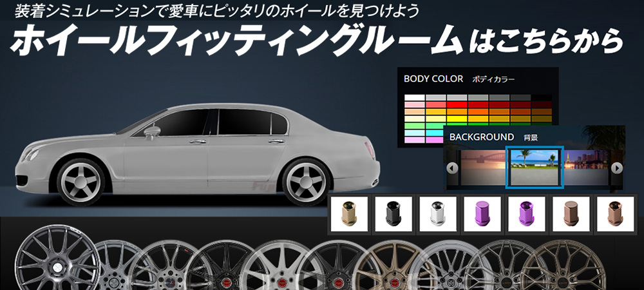
Task: Set body color to the bright cyan swatch
Action: 435,133
